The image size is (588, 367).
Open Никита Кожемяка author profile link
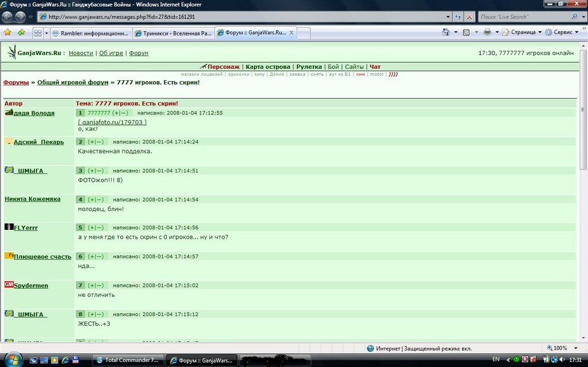[x=32, y=199]
